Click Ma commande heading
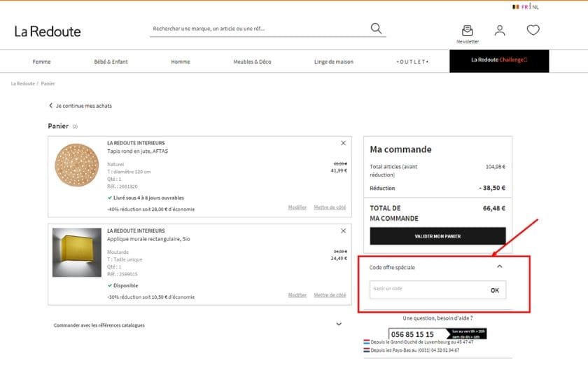 click(x=400, y=149)
